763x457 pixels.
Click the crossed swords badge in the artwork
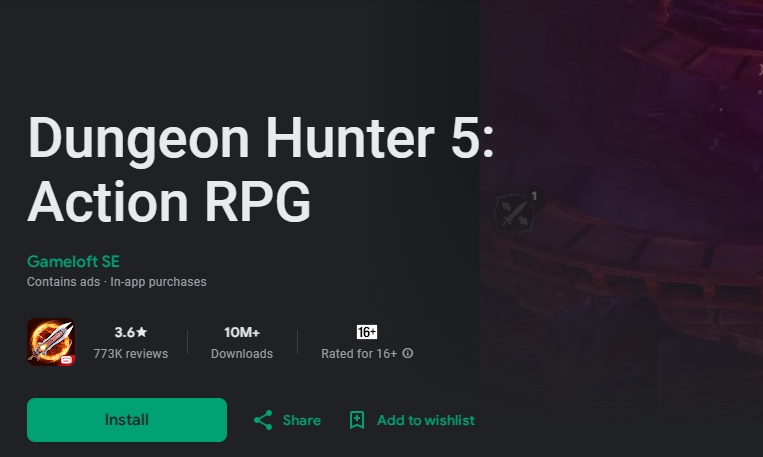514,213
